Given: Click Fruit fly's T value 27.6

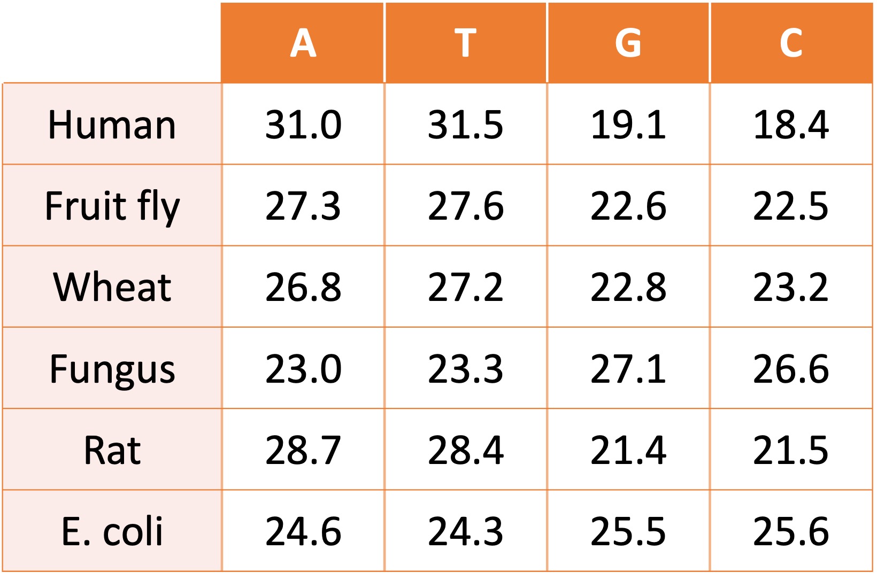Looking at the screenshot, I should 466,206.
